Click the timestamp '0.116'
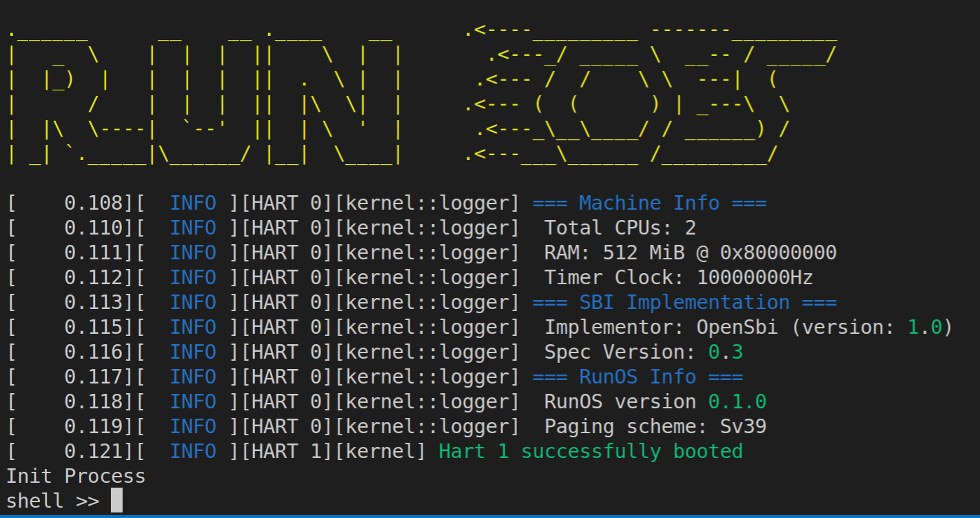Screen dimensions: 980x518 93,352
